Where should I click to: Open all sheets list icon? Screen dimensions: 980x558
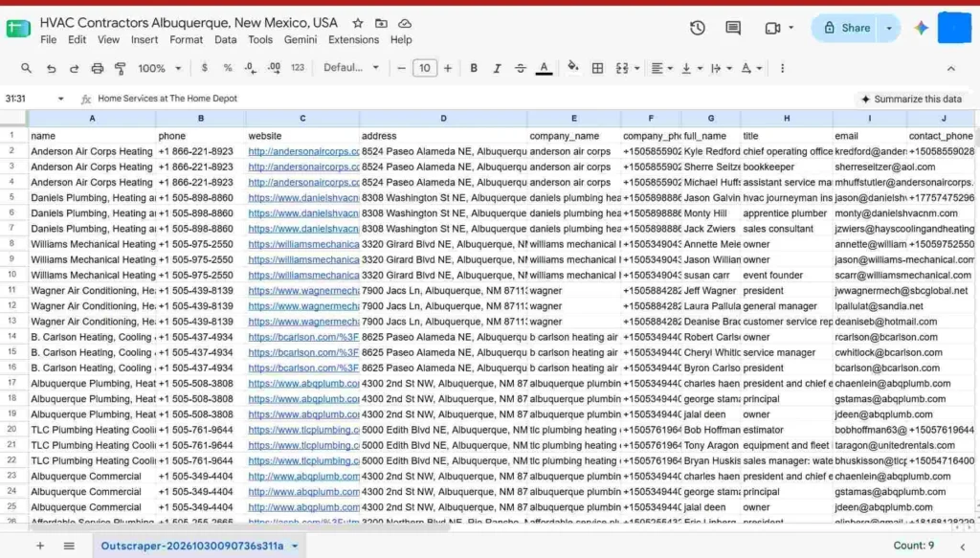coord(69,546)
